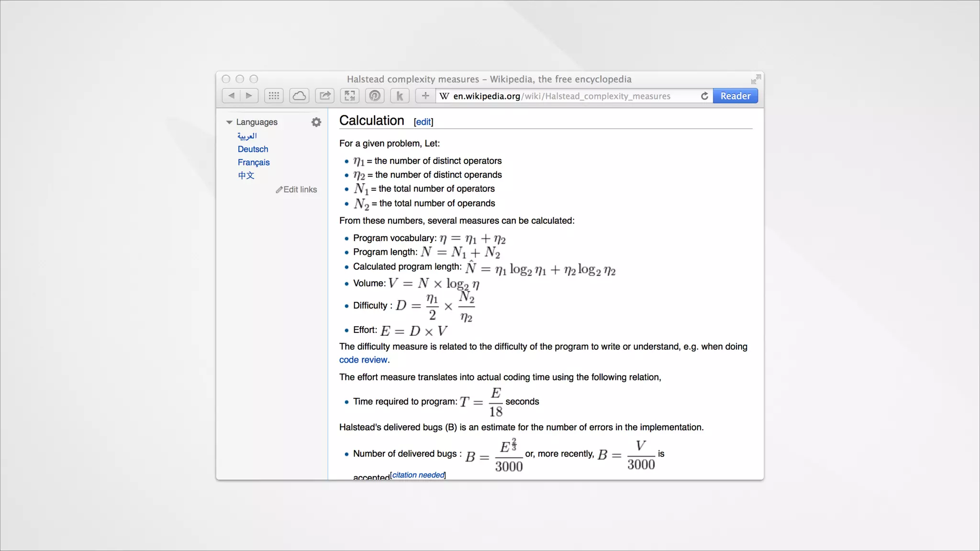The image size is (980, 551).
Task: Click the Pinterest pin toolbar icon
Action: click(375, 96)
